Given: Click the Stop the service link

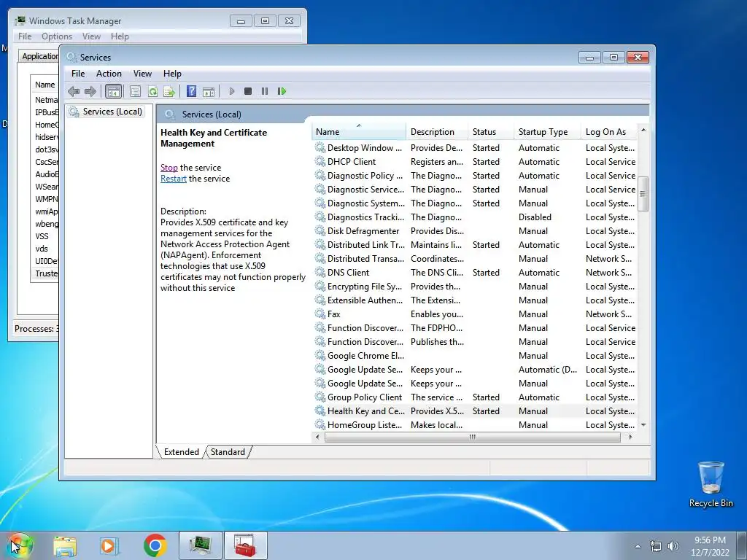Looking at the screenshot, I should click(x=169, y=168).
